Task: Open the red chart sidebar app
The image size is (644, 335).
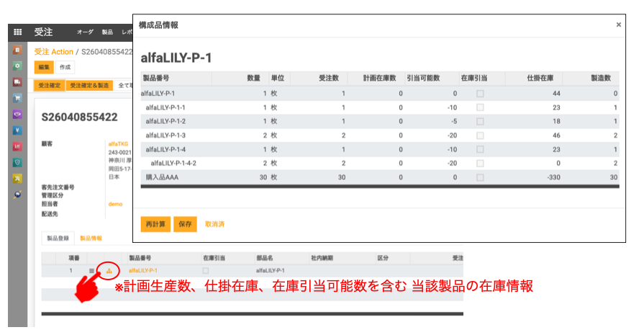Action: 17,146
